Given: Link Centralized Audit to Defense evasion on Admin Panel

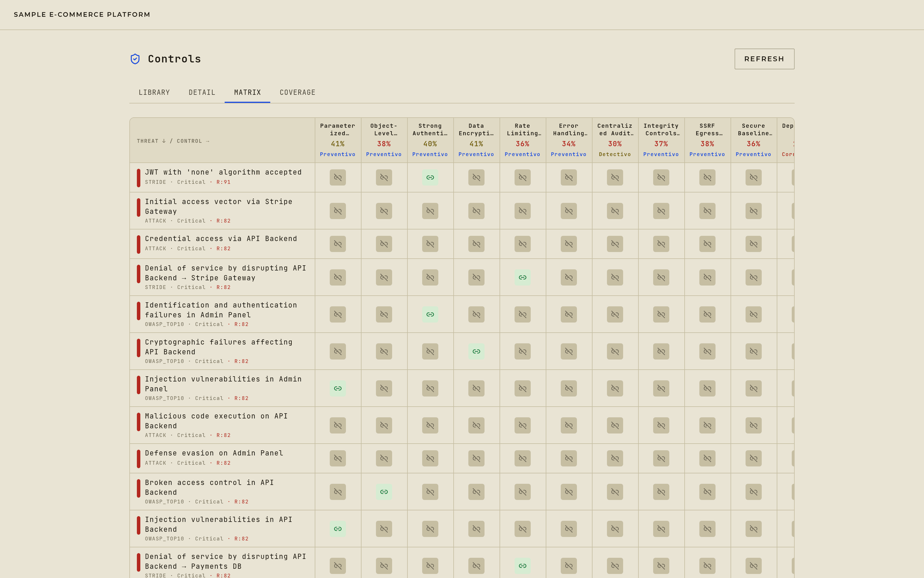Looking at the screenshot, I should coord(615,458).
